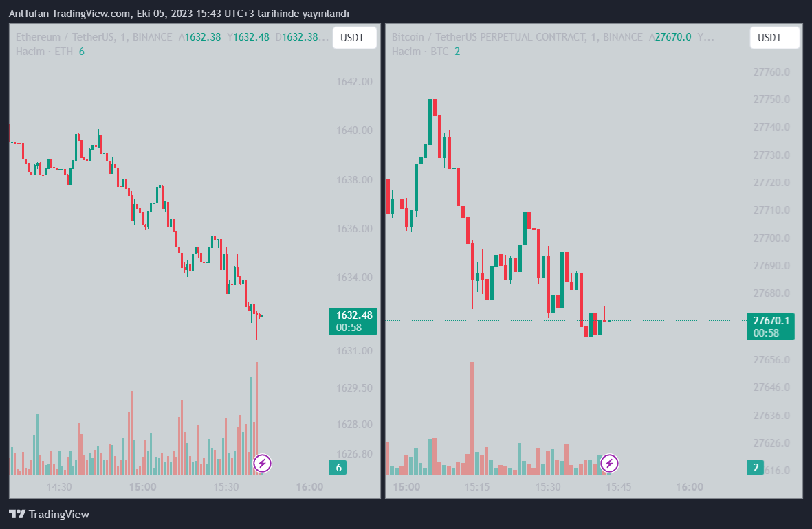Open the USDT currency selector on the Bitcoin chart

[774, 38]
